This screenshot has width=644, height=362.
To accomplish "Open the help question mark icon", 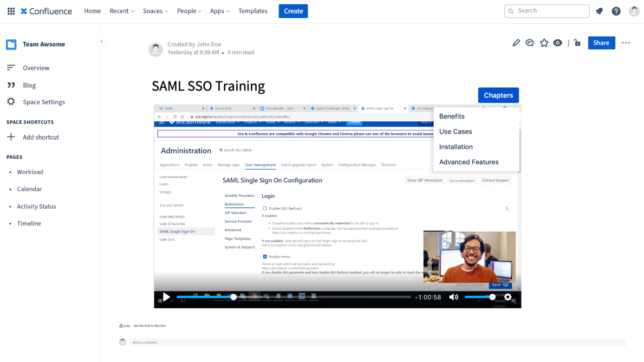I will [616, 11].
